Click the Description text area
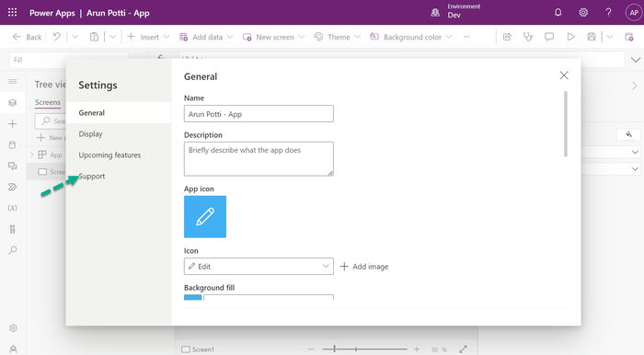The height and width of the screenshot is (355, 644). pyautogui.click(x=259, y=159)
